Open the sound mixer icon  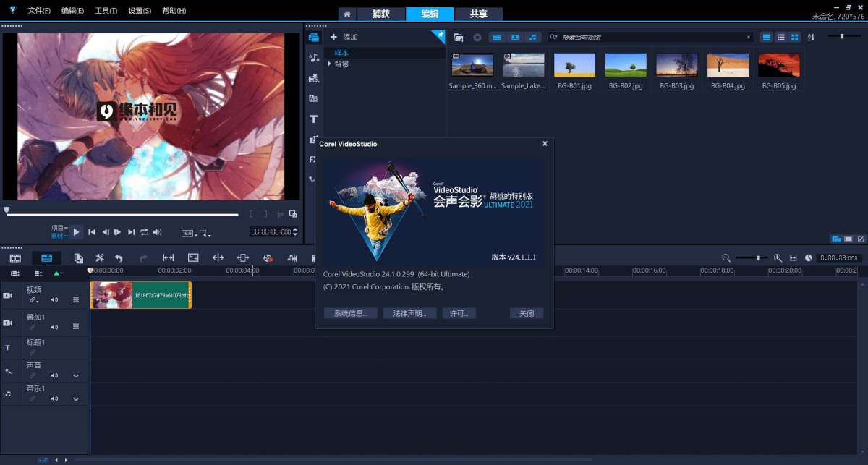pyautogui.click(x=293, y=257)
